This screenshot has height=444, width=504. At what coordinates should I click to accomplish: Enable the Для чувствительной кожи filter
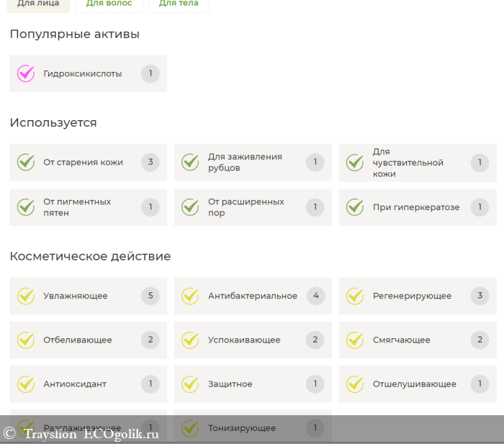click(417, 163)
